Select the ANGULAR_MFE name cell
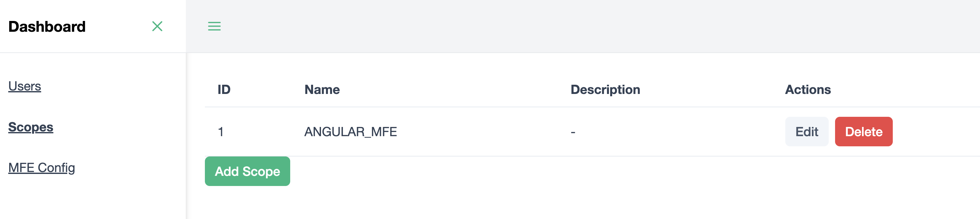 (350, 132)
